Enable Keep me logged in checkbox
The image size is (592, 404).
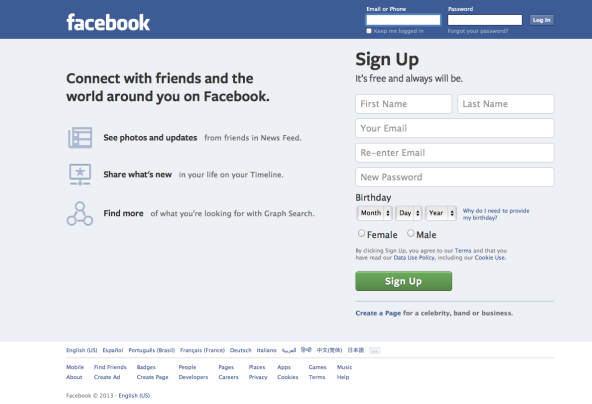(369, 31)
